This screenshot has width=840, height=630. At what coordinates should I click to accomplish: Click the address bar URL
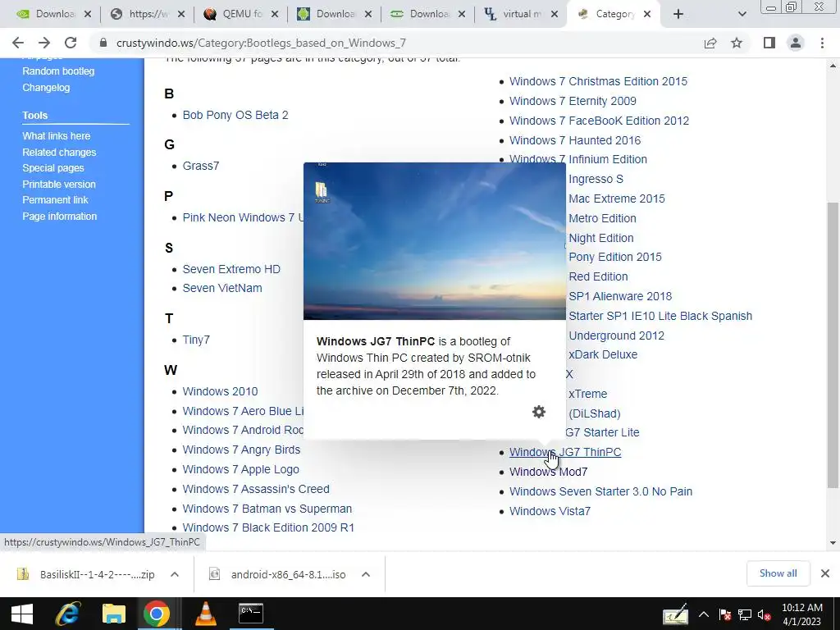261,43
